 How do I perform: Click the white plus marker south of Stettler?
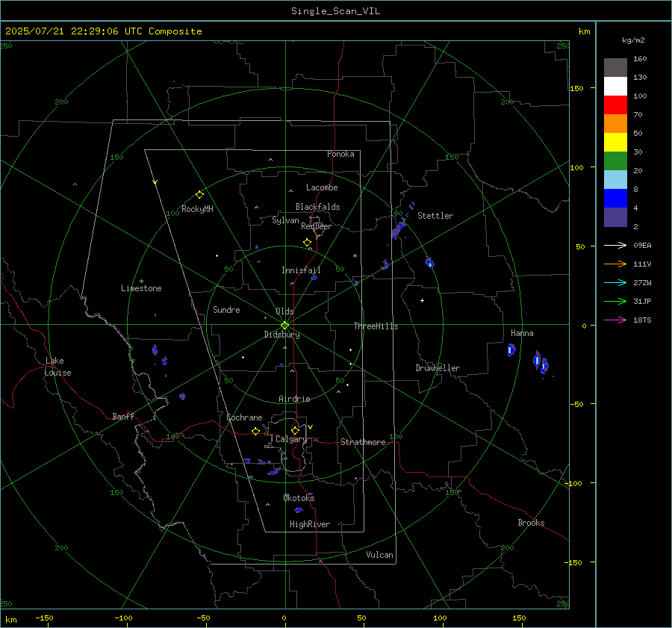tap(422, 300)
